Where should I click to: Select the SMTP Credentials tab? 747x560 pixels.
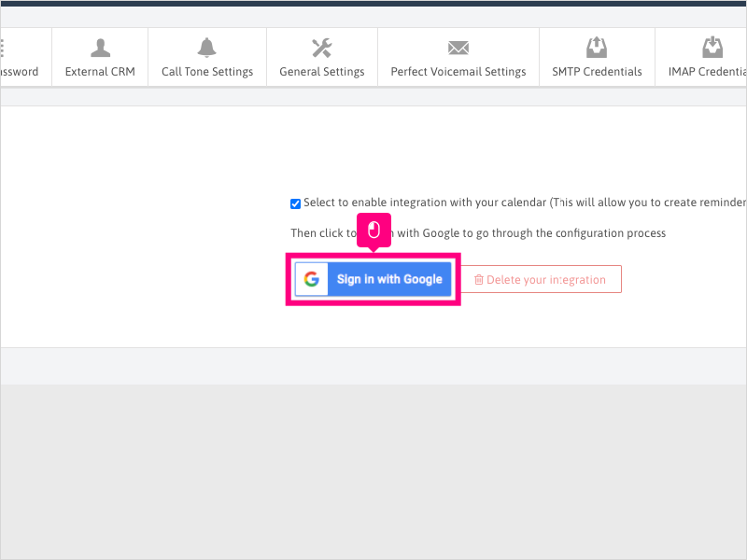pyautogui.click(x=597, y=57)
